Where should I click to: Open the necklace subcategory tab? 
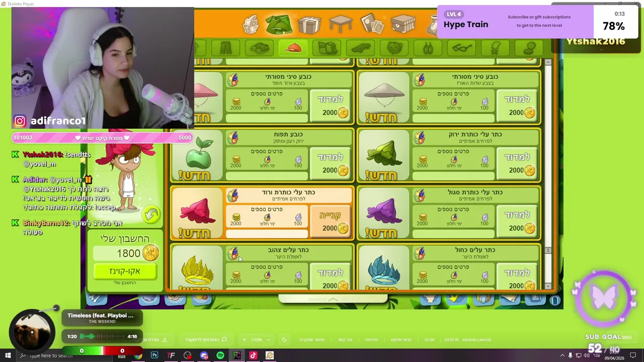coord(496,48)
